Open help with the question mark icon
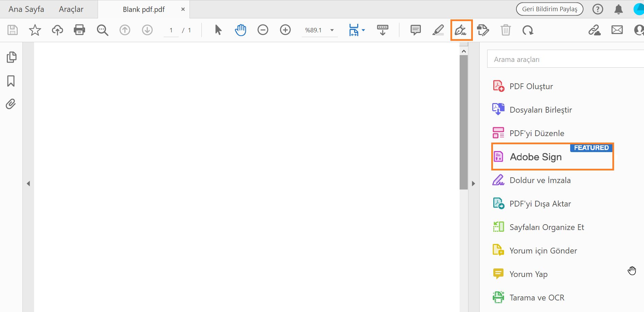The image size is (644, 312). [598, 9]
